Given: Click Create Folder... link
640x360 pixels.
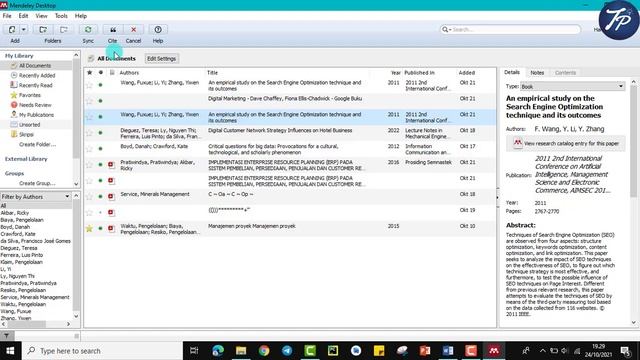Looking at the screenshot, I should pos(38,144).
